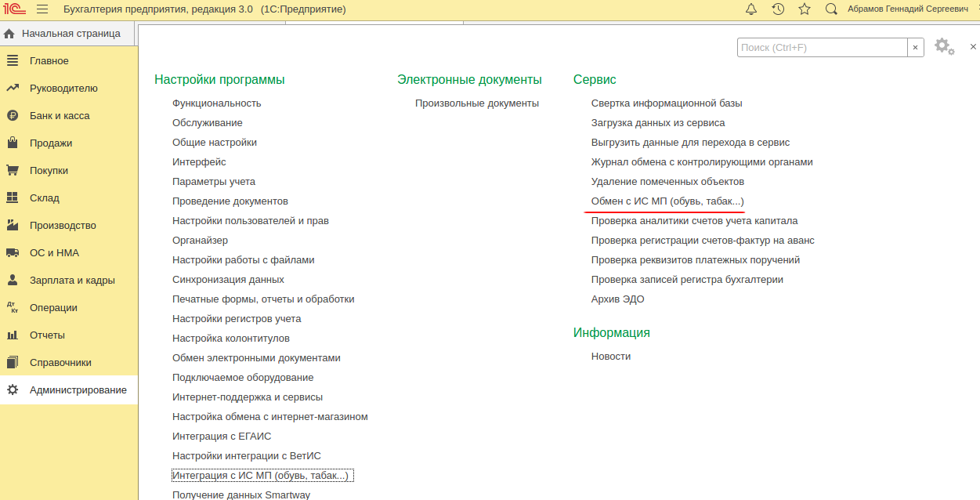Open Произвольные документы
The width and height of the screenshot is (980, 500).
click(x=477, y=103)
